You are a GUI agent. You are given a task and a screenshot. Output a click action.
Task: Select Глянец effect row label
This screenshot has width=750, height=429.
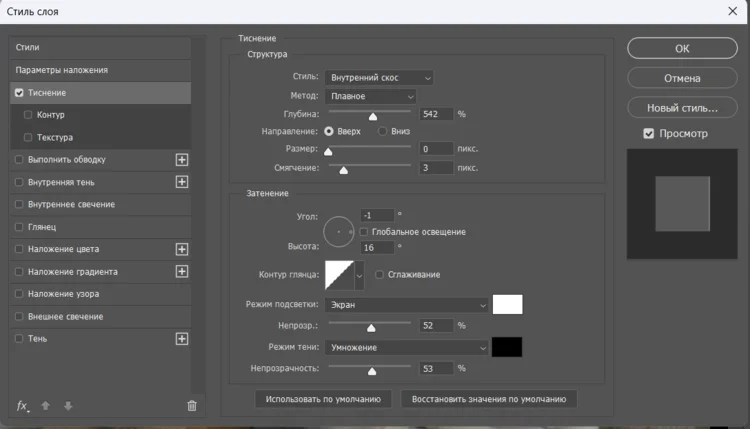pos(42,227)
